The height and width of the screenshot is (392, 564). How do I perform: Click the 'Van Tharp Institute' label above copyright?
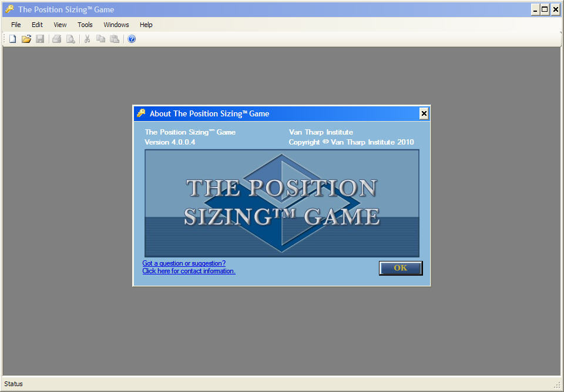click(x=321, y=132)
